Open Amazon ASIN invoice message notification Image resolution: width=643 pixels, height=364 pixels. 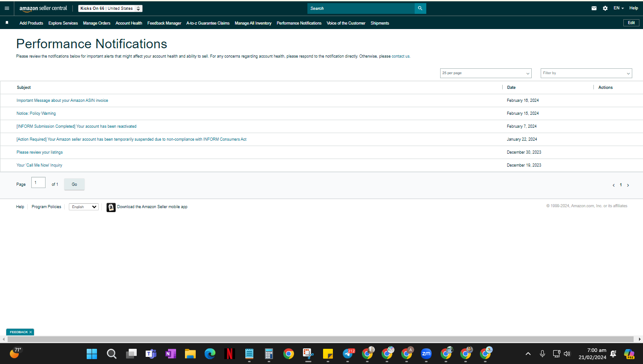point(62,100)
